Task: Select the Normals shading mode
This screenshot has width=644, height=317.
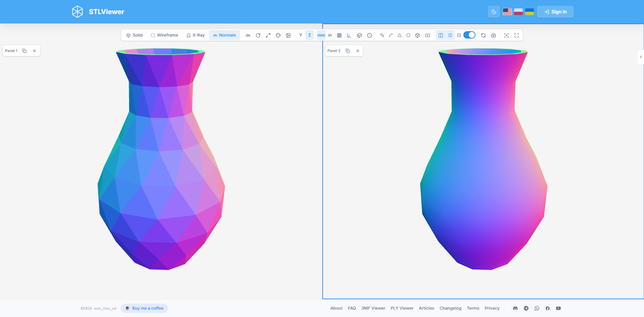Action: pos(224,35)
